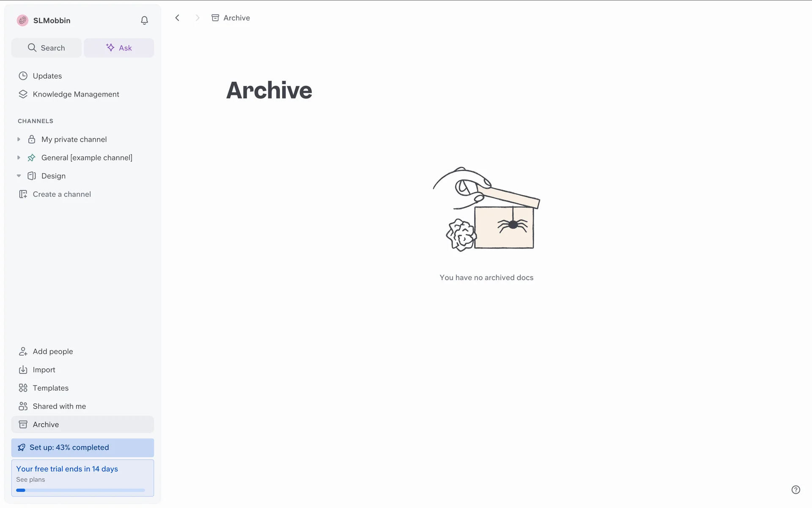Click the SLMobbin workspace avatar icon
Viewport: 812px width, 508px height.
(x=22, y=20)
